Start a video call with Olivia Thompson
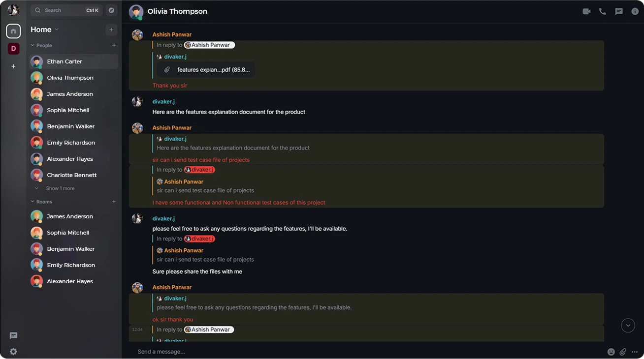The height and width of the screenshot is (359, 644). [586, 11]
